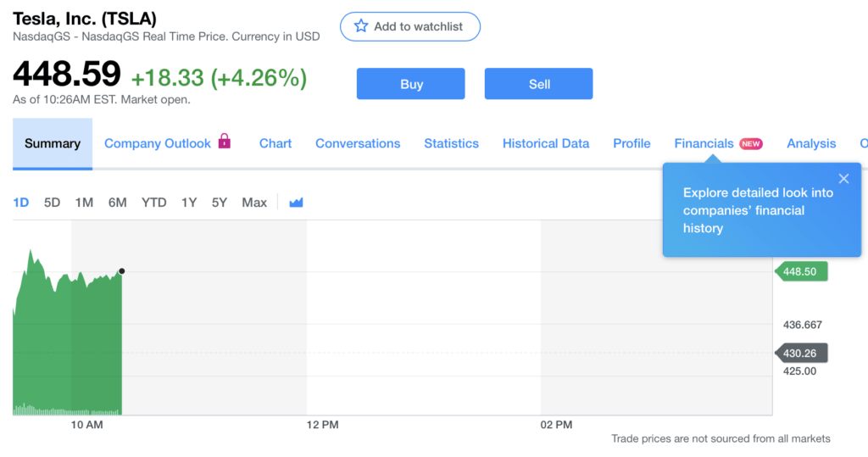The width and height of the screenshot is (868, 457).
Task: Select the YTD chart range
Action: (154, 203)
